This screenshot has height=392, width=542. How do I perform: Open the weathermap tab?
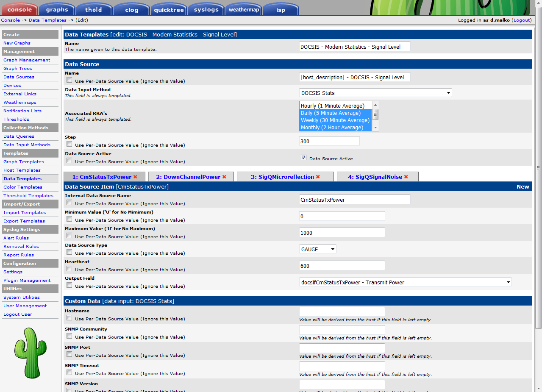point(243,9)
